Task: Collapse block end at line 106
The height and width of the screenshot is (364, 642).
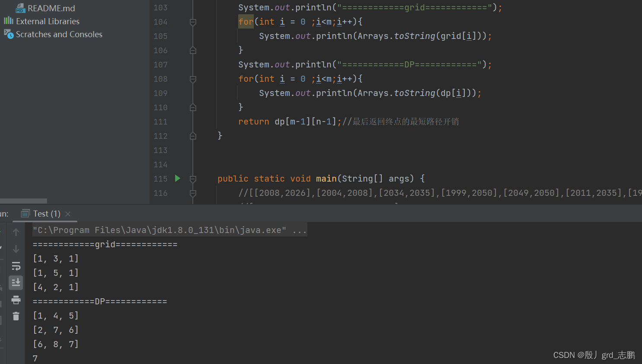Action: point(193,51)
